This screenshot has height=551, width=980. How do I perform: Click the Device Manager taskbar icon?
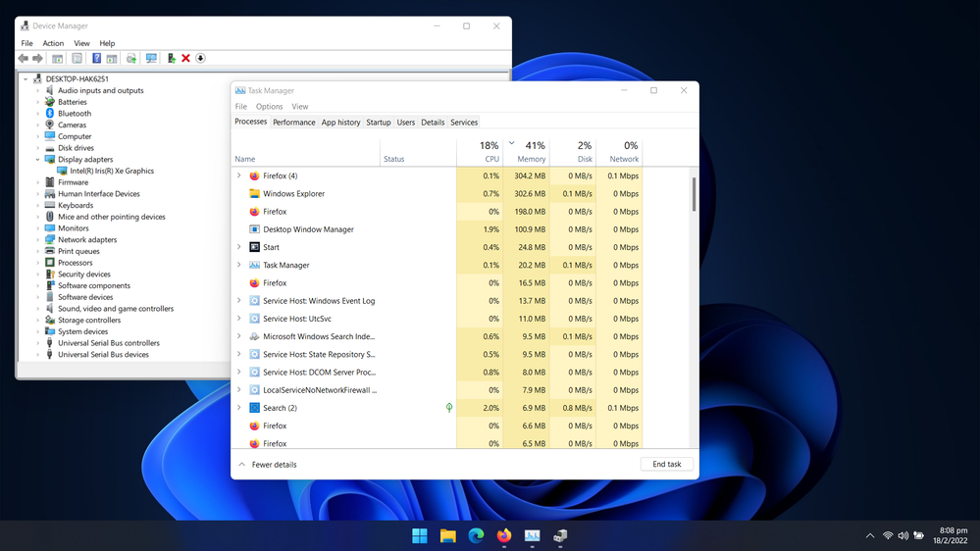560,535
